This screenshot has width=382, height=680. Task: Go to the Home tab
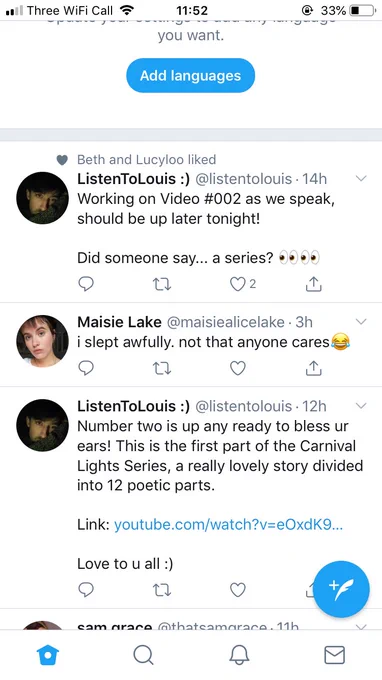coord(48,654)
